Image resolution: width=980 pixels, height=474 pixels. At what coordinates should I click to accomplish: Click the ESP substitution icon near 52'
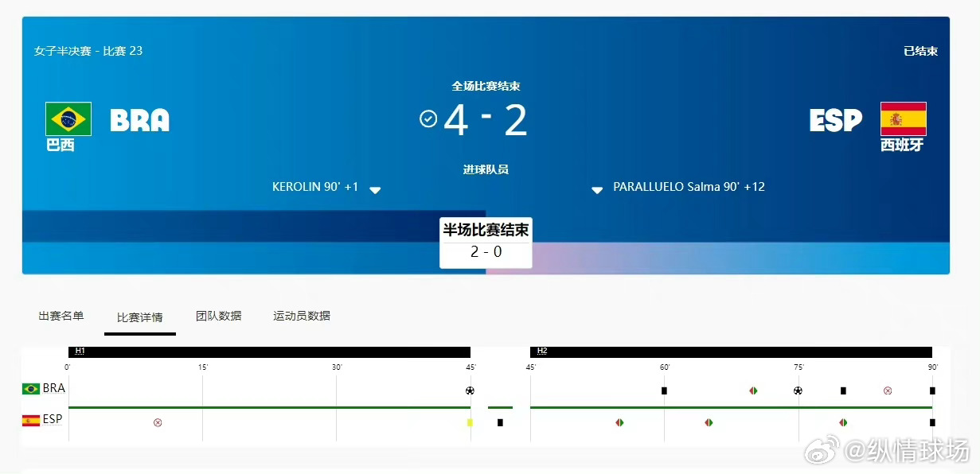click(620, 422)
